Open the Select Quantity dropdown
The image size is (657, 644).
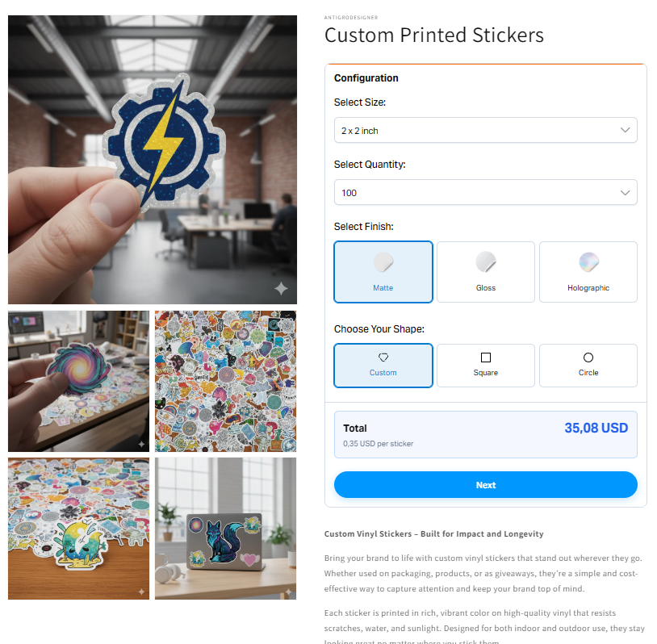tap(486, 192)
